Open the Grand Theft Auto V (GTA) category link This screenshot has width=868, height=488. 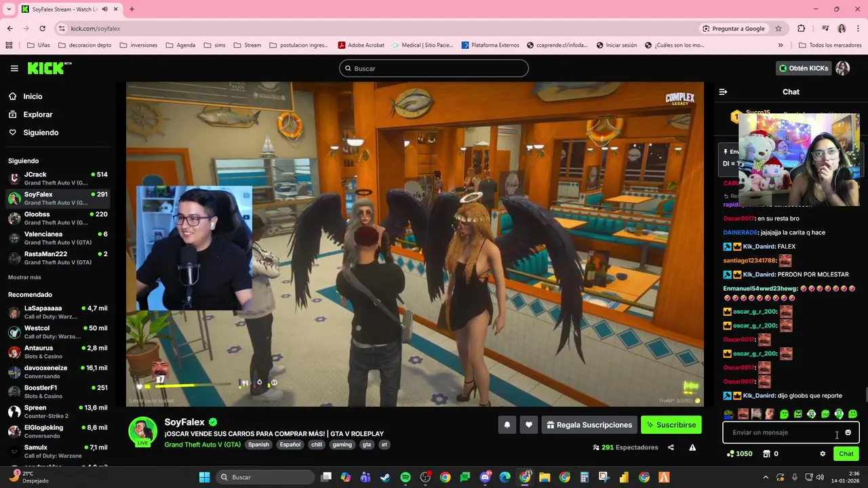tap(202, 445)
